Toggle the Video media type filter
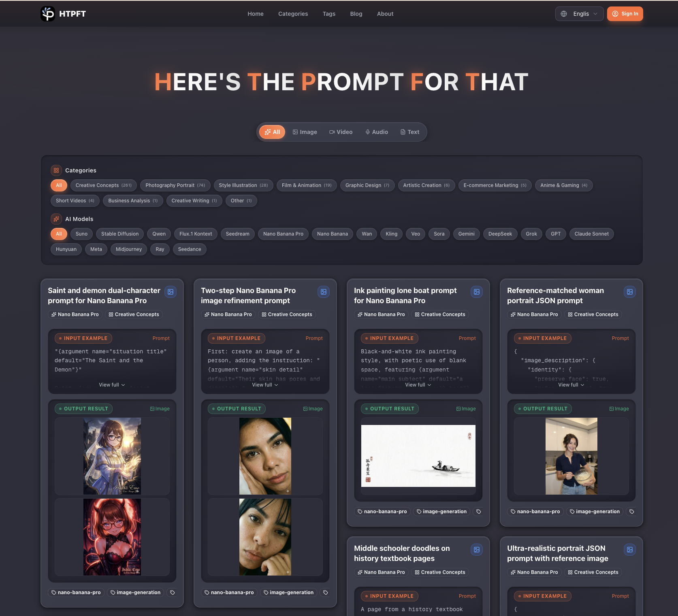This screenshot has width=678, height=616. point(341,132)
